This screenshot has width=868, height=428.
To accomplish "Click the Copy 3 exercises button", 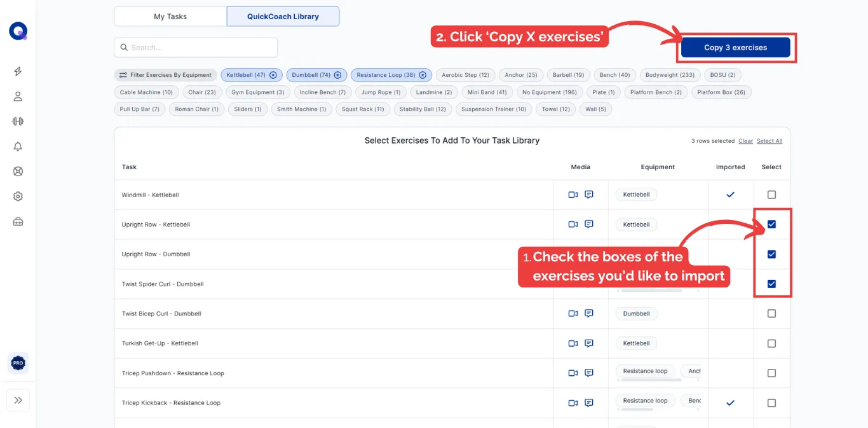I will [x=735, y=48].
